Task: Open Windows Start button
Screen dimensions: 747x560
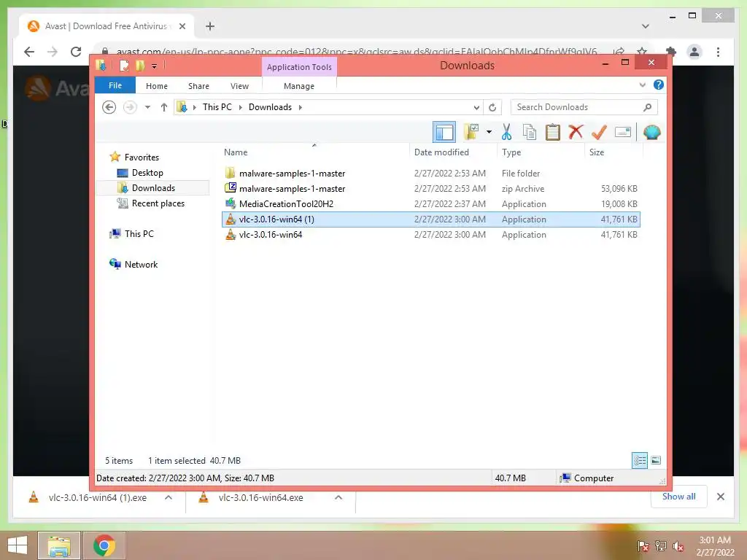Action: (18, 545)
